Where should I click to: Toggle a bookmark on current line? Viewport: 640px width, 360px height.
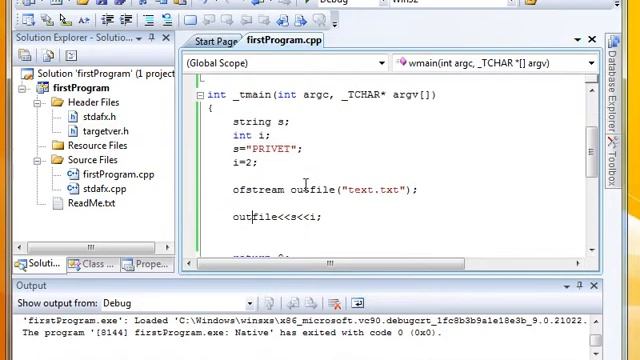[190, 20]
